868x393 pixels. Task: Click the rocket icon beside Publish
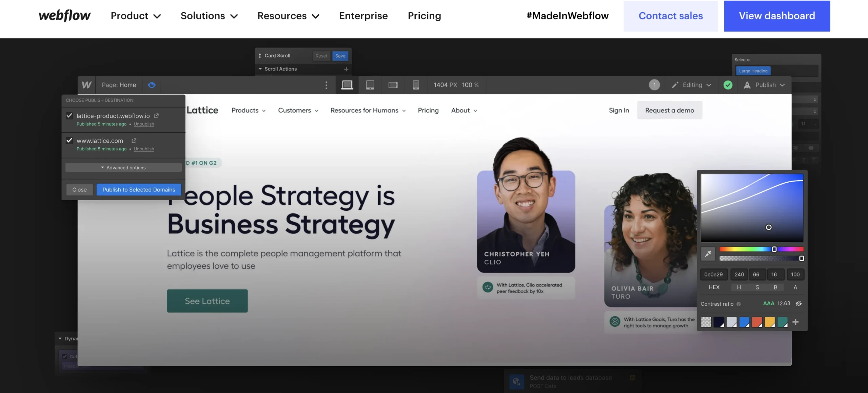coord(747,85)
